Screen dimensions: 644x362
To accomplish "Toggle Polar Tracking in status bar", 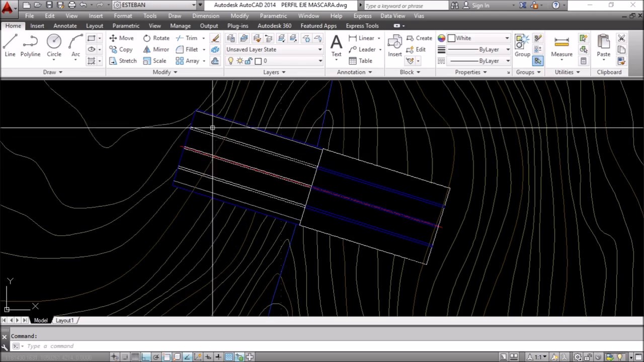I will [x=156, y=357].
